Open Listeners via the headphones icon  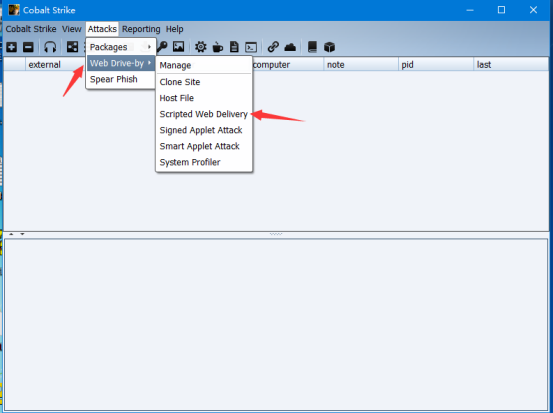[50, 47]
